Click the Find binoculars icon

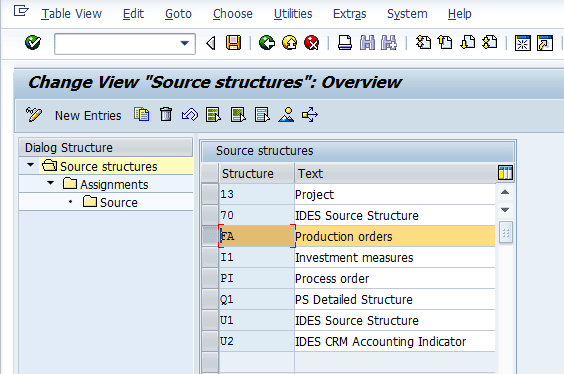367,43
